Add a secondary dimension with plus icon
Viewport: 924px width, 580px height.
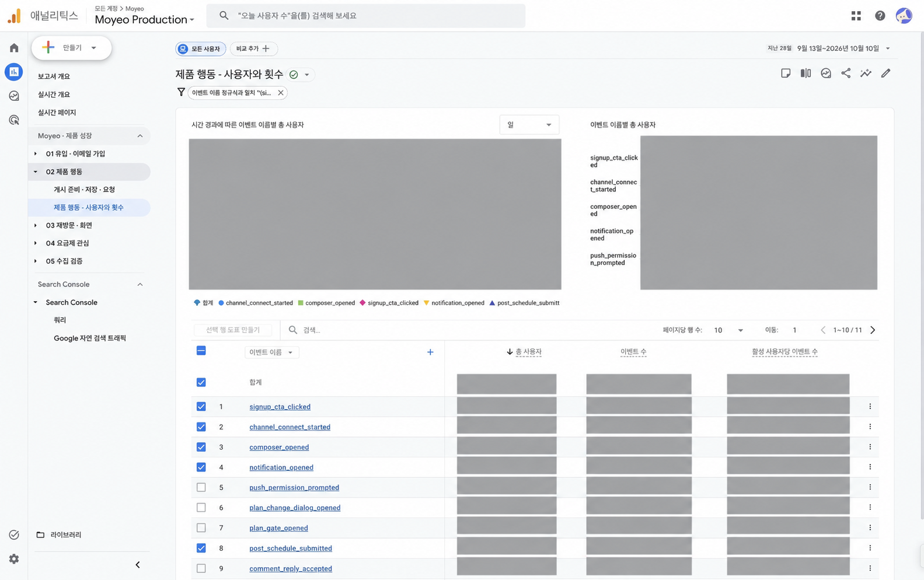coord(430,352)
